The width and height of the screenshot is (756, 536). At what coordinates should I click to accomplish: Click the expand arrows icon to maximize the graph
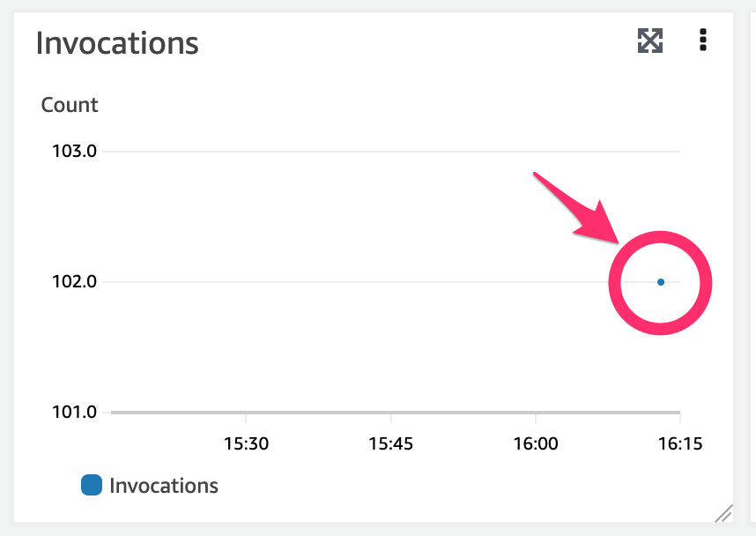pyautogui.click(x=650, y=41)
